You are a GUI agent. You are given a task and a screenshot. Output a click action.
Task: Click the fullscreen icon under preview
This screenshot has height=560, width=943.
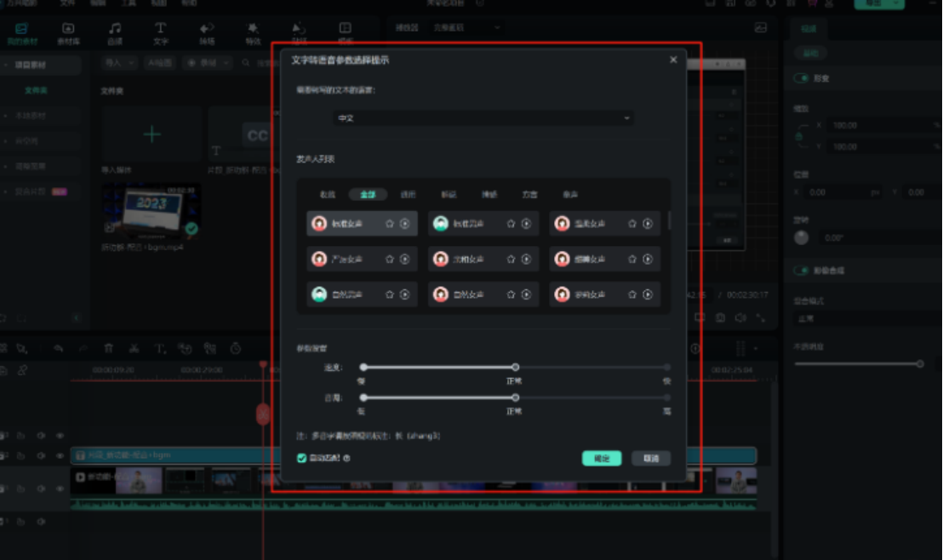tap(761, 317)
